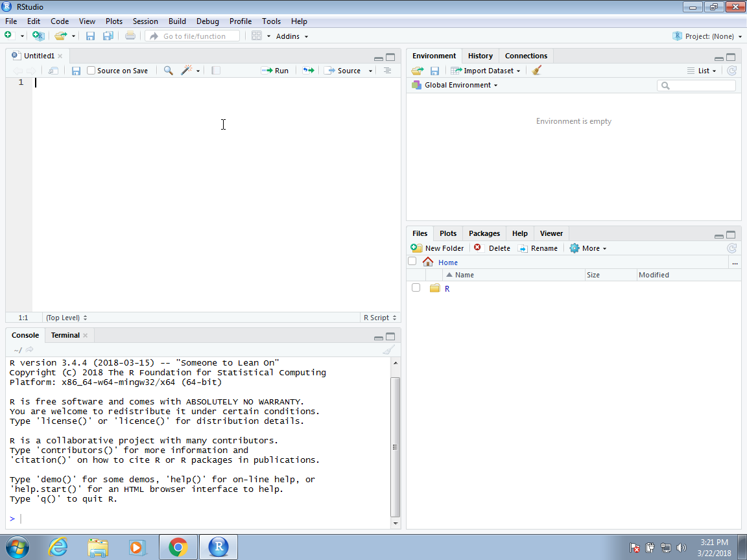Click the print icon in main toolbar
This screenshot has width=747, height=560.
coord(130,36)
